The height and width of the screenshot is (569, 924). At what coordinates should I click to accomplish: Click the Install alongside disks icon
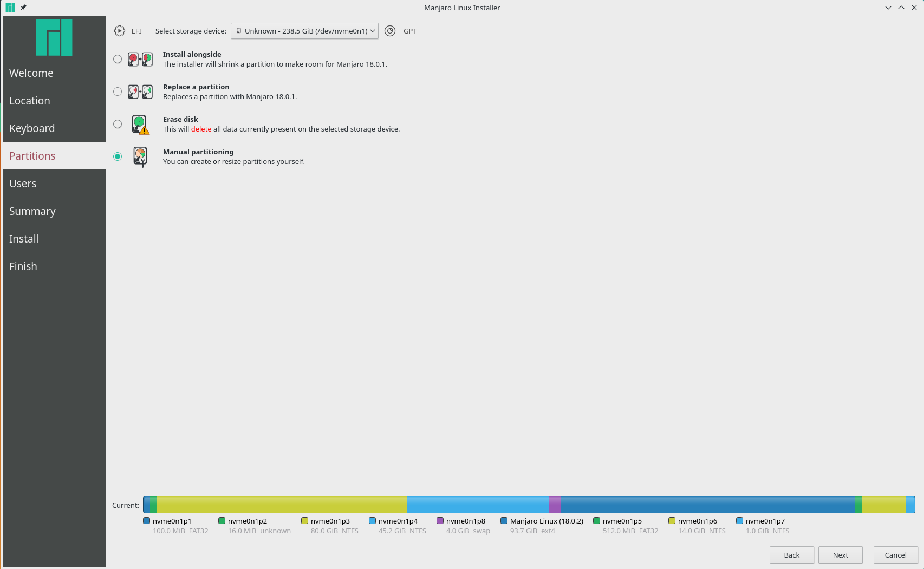click(x=140, y=59)
